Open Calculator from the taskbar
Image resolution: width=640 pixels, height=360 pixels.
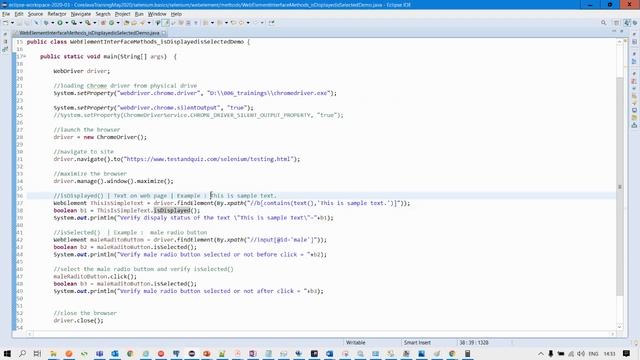468,353
